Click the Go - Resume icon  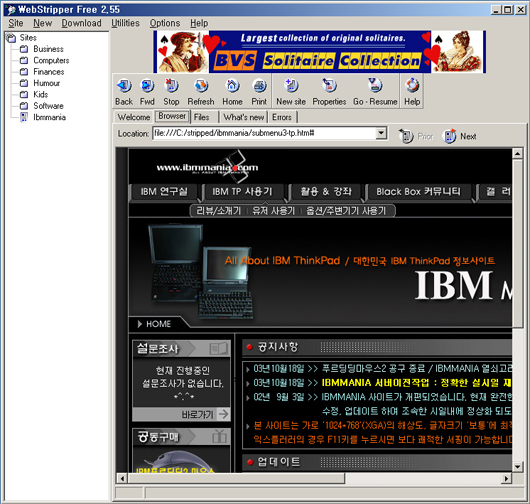coord(375,86)
